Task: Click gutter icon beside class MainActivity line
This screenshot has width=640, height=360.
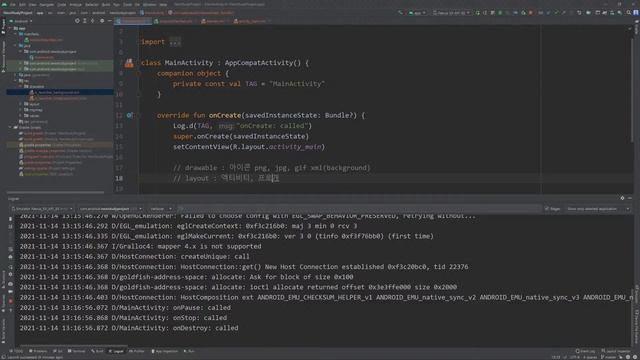Action: [129, 63]
